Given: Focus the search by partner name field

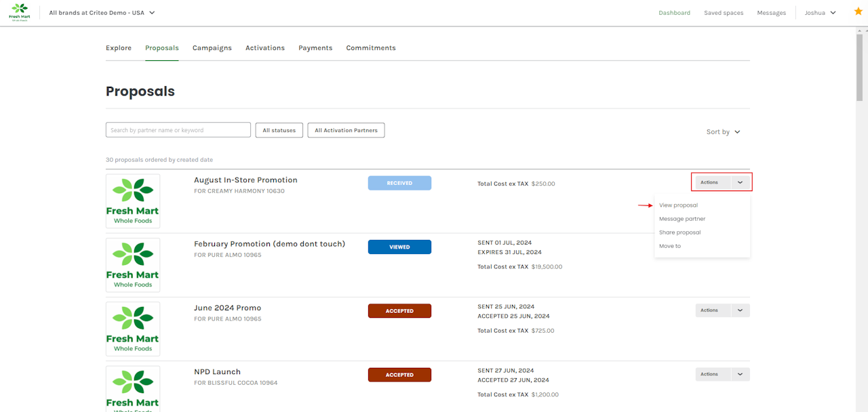Looking at the screenshot, I should (178, 130).
